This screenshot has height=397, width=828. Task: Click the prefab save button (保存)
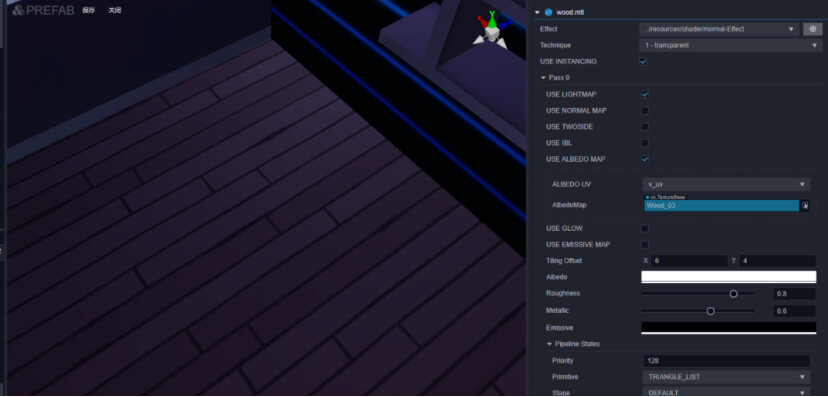pos(88,10)
